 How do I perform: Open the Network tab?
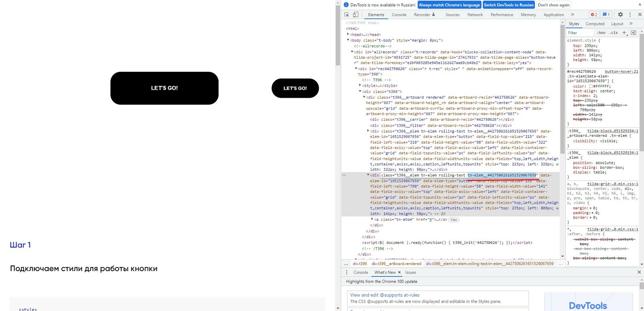pos(475,15)
